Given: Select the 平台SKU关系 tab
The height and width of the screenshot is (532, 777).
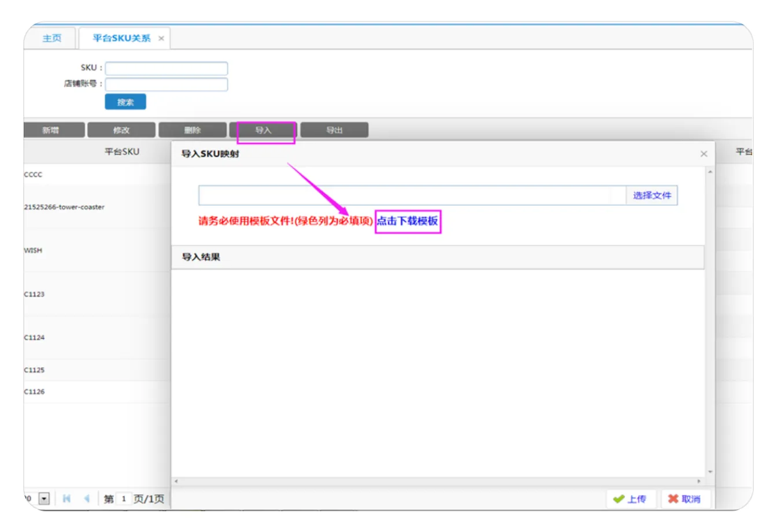Looking at the screenshot, I should click(x=121, y=38).
